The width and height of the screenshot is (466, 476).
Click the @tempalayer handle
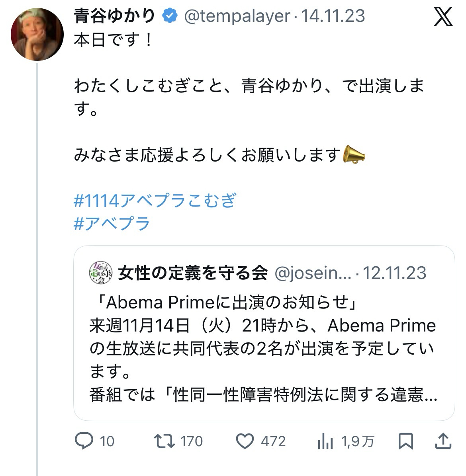point(237,16)
